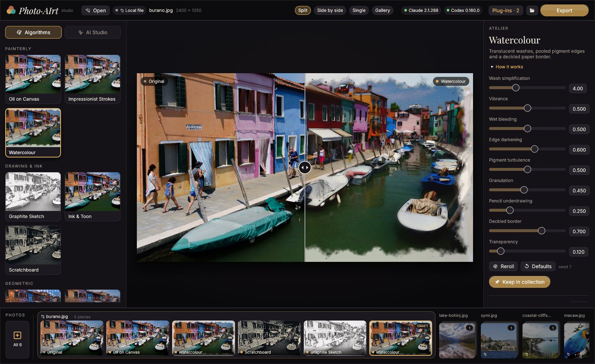Switch to Side by side view
The height and width of the screenshot is (364, 595).
pos(330,10)
